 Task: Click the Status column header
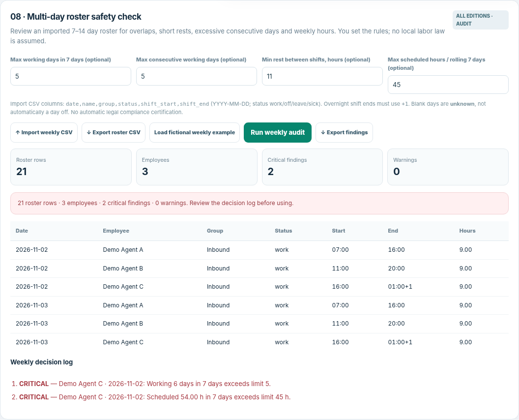pos(283,231)
